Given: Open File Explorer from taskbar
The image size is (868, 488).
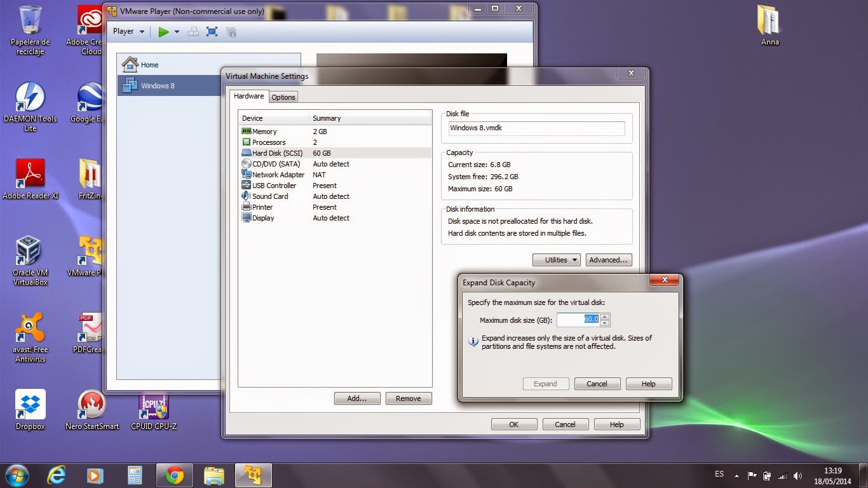Looking at the screenshot, I should point(214,475).
